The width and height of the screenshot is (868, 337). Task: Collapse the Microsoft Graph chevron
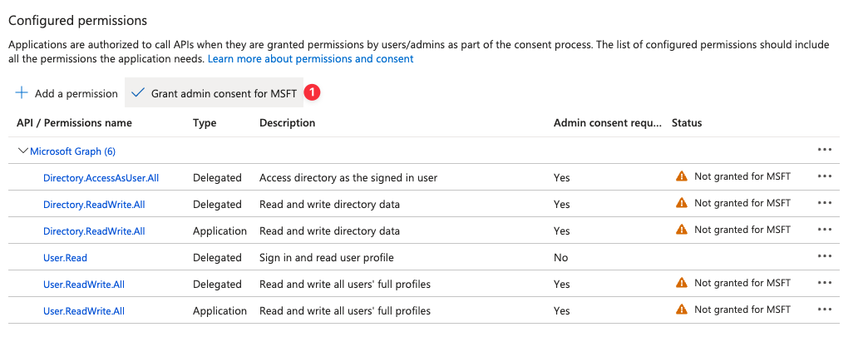click(x=23, y=151)
